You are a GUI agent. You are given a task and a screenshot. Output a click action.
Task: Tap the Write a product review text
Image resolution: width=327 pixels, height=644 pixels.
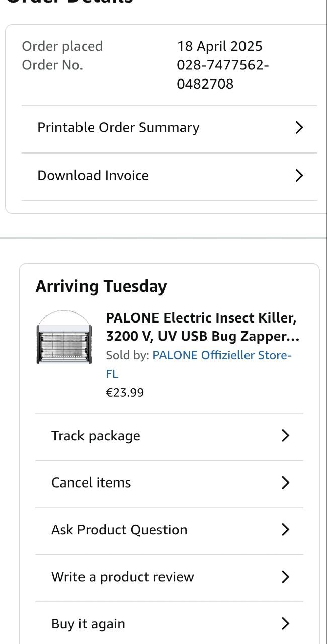pos(122,577)
